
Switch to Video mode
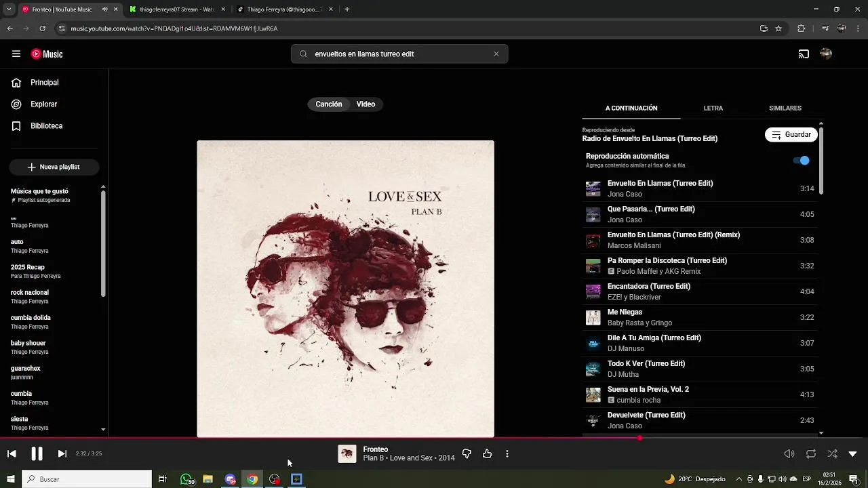click(366, 104)
